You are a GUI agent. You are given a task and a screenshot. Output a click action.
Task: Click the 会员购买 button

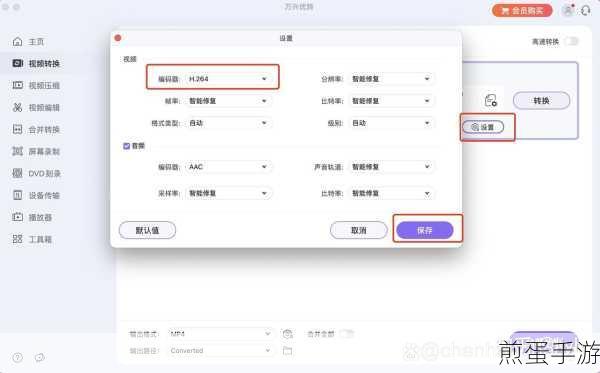522,11
